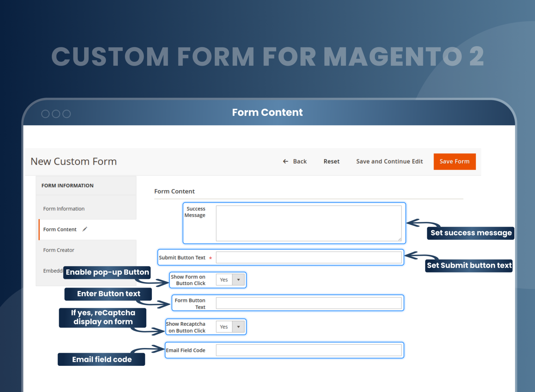
Task: Click the Success Message textarea resize handle
Action: pos(400,239)
